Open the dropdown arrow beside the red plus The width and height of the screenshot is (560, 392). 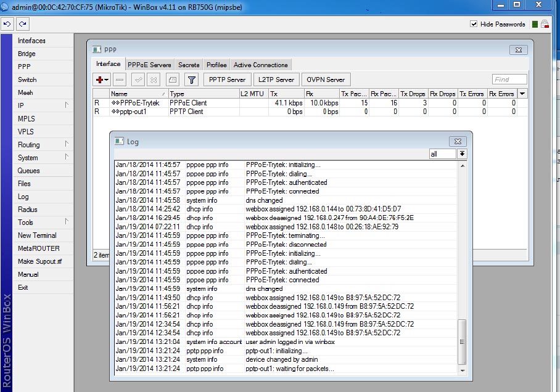tap(107, 80)
